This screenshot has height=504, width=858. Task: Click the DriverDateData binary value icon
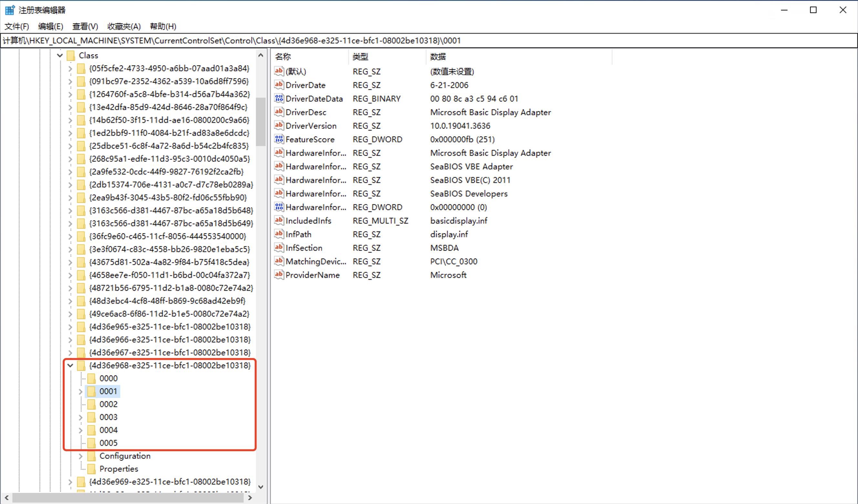click(x=279, y=98)
